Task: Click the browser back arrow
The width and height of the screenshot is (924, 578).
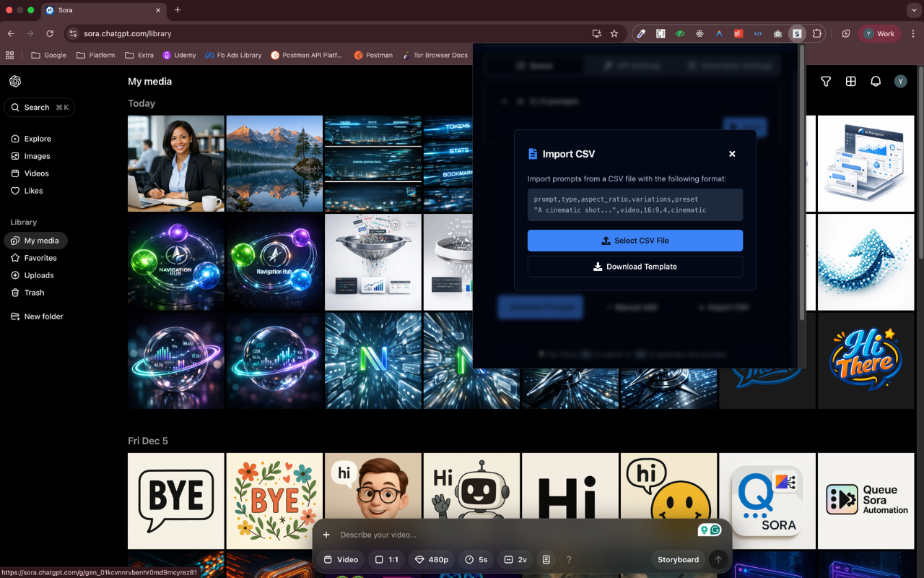Action: [11, 33]
